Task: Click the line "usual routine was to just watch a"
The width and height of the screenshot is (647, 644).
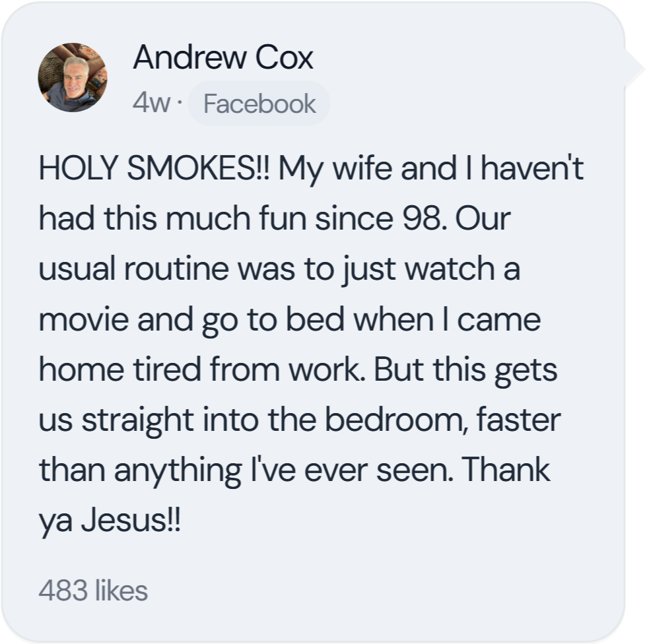Action: click(279, 270)
